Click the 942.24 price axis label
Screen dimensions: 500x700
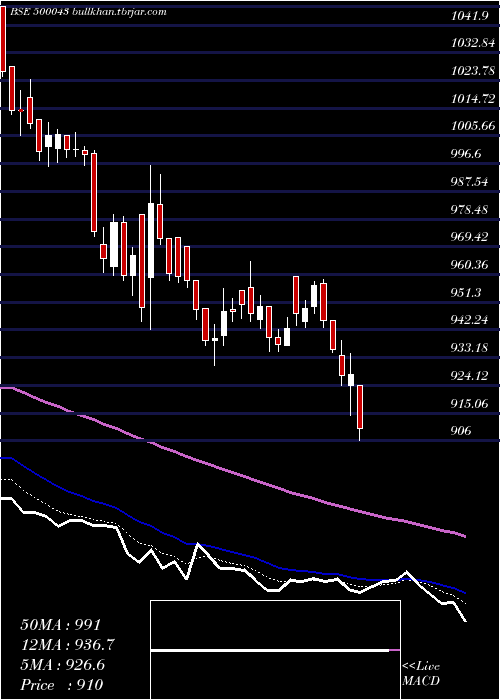point(470,320)
